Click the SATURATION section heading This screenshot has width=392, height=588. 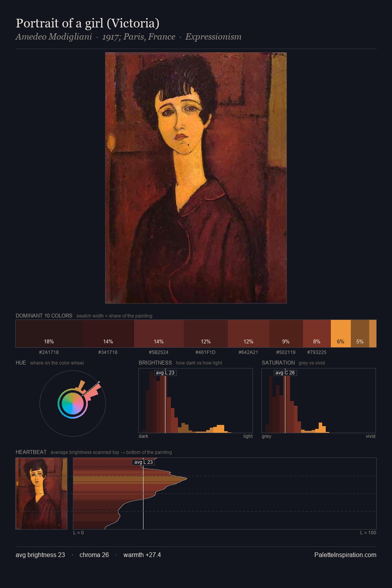(x=278, y=363)
